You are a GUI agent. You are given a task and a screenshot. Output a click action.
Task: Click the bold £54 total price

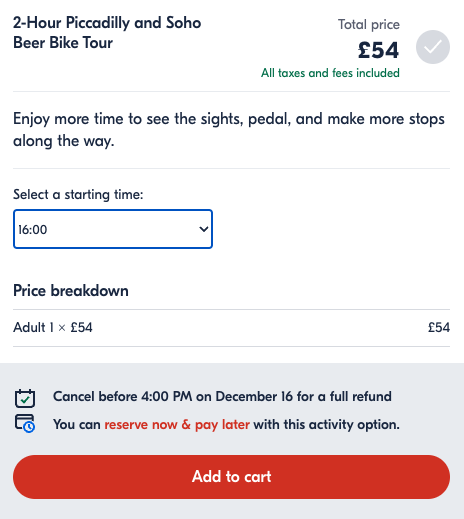coord(378,50)
